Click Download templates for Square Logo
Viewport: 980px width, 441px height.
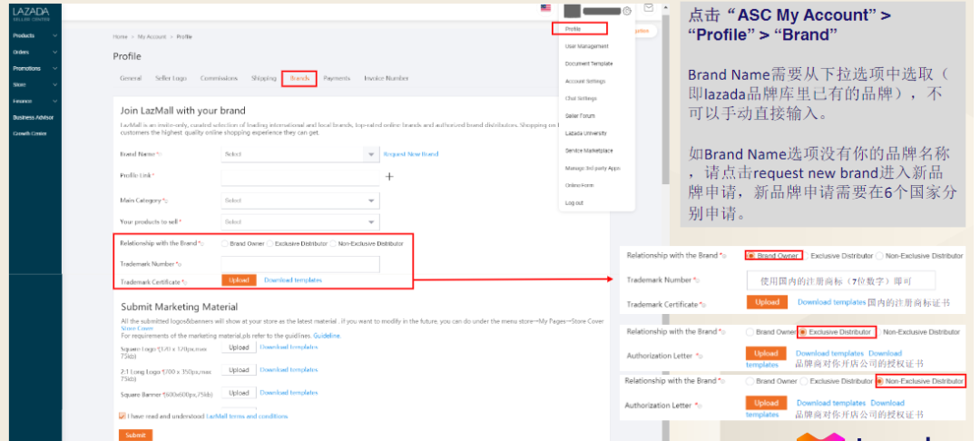(x=289, y=347)
